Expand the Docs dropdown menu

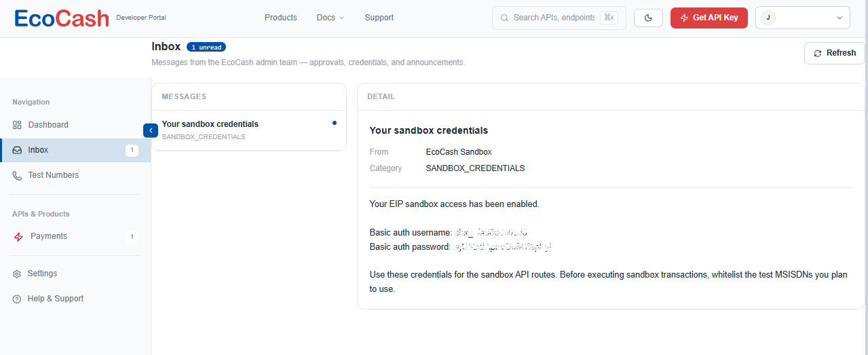(x=331, y=18)
